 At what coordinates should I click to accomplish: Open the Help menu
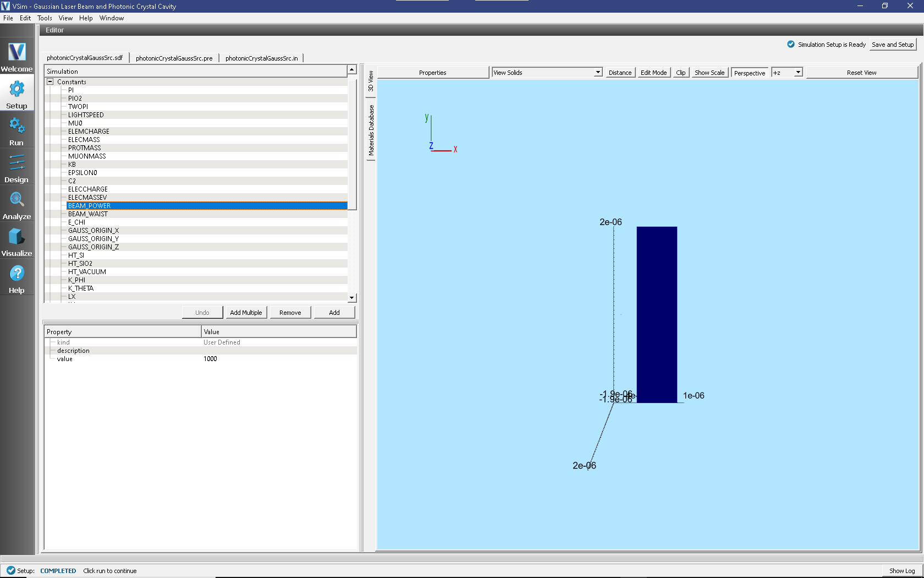click(x=86, y=18)
